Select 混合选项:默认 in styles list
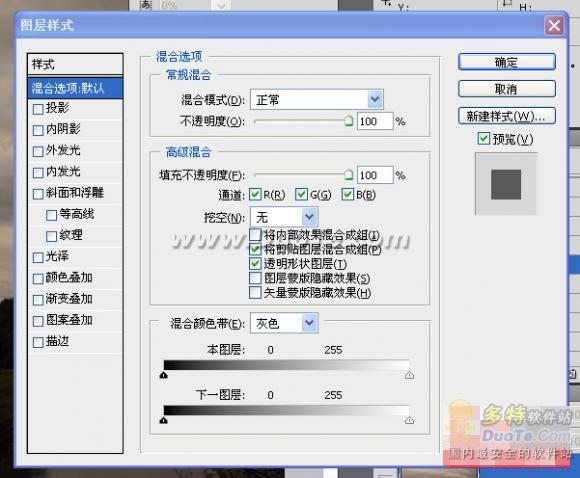This screenshot has height=478, width=580. click(75, 88)
